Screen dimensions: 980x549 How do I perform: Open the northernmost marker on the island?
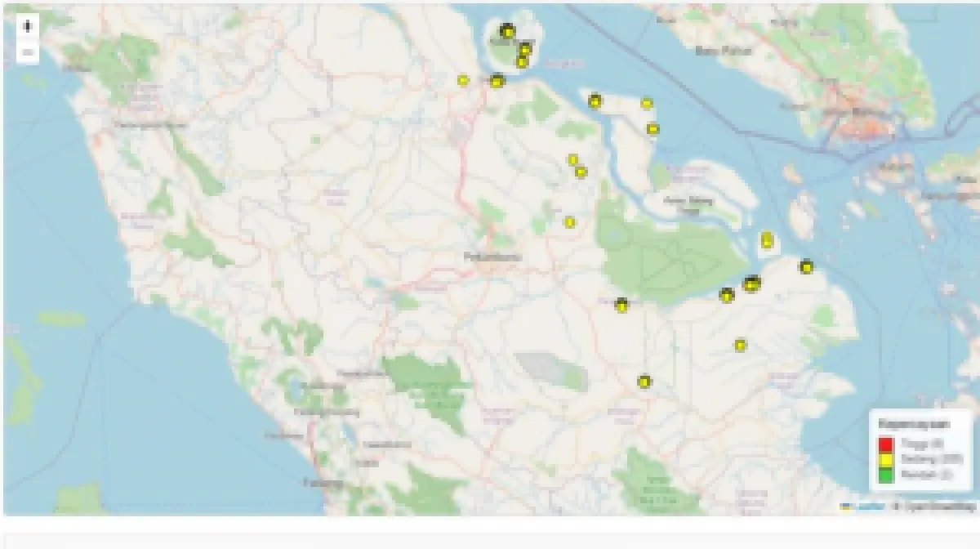click(x=507, y=31)
